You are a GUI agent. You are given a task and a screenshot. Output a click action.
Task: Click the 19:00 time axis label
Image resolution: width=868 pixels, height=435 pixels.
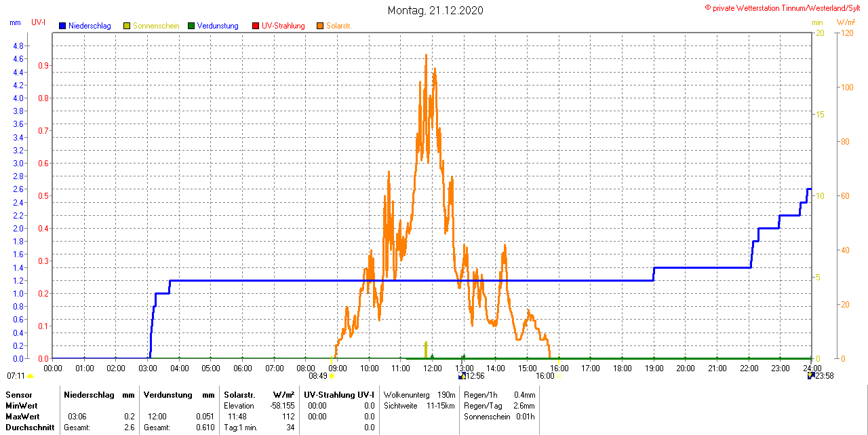(654, 368)
